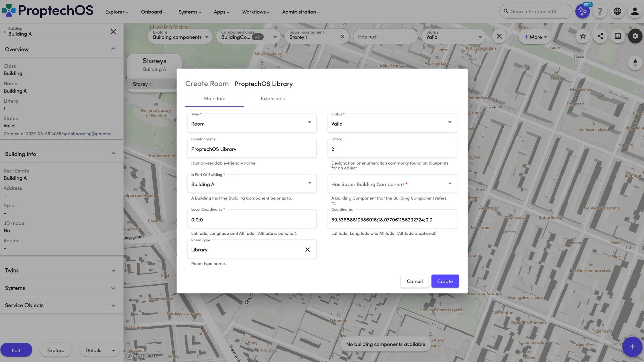This screenshot has width=644, height=362.
Task: Open the Twin dropdown showing Room
Action: click(x=252, y=123)
